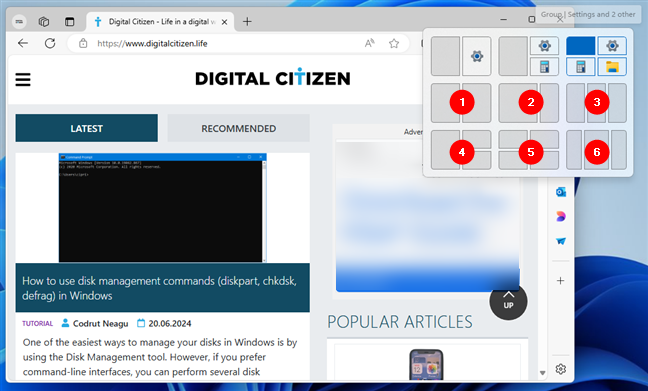Switch to the RECOMMENDED tab
The height and width of the screenshot is (391, 648).
(x=238, y=129)
